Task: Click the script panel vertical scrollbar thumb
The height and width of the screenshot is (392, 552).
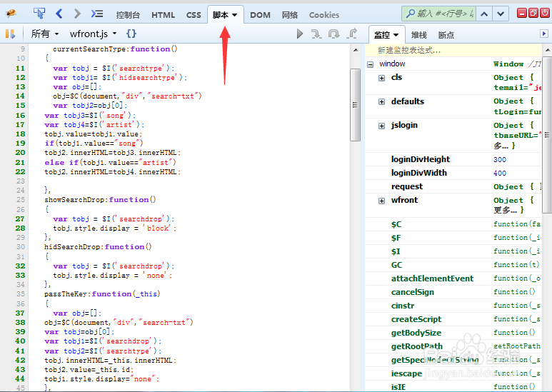Action: tap(355, 105)
